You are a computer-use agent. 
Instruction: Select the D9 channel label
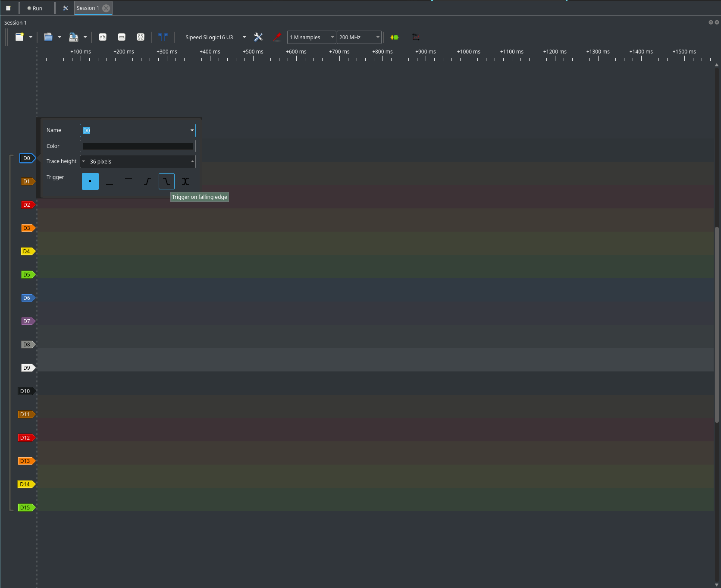click(x=27, y=368)
